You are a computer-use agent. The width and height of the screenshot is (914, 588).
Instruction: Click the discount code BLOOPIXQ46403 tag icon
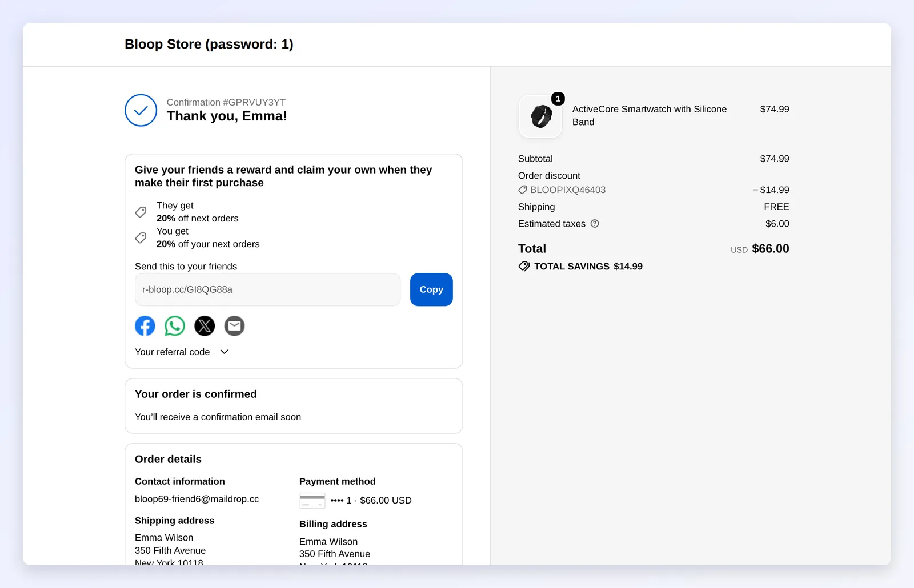[523, 190]
